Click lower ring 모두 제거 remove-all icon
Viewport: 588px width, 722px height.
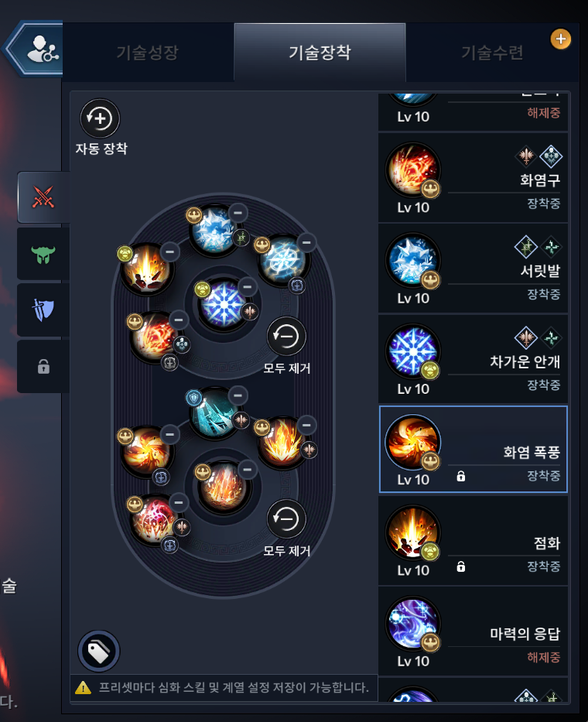click(286, 519)
